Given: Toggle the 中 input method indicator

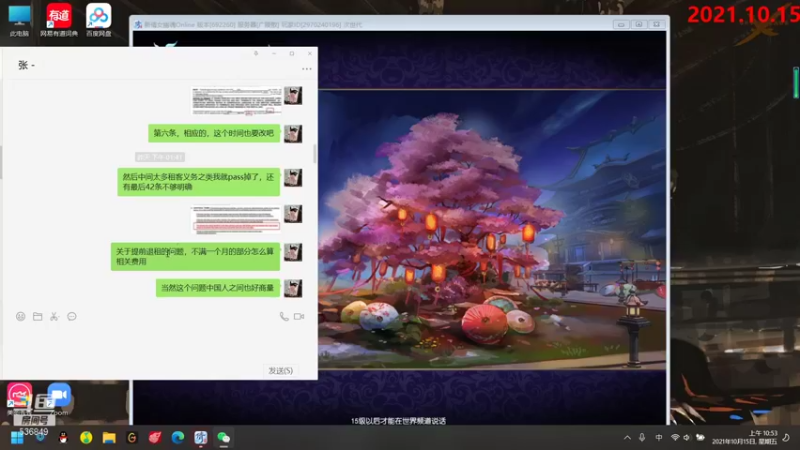Looking at the screenshot, I should [659, 438].
